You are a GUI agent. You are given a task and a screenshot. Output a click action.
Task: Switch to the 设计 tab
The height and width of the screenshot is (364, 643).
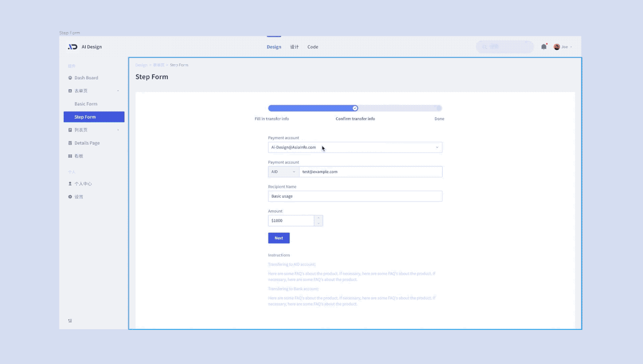click(294, 47)
